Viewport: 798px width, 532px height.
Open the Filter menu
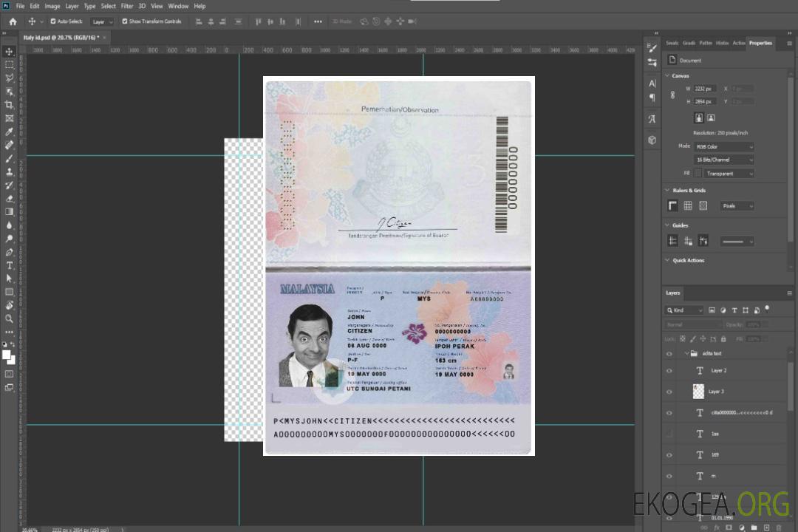click(127, 6)
